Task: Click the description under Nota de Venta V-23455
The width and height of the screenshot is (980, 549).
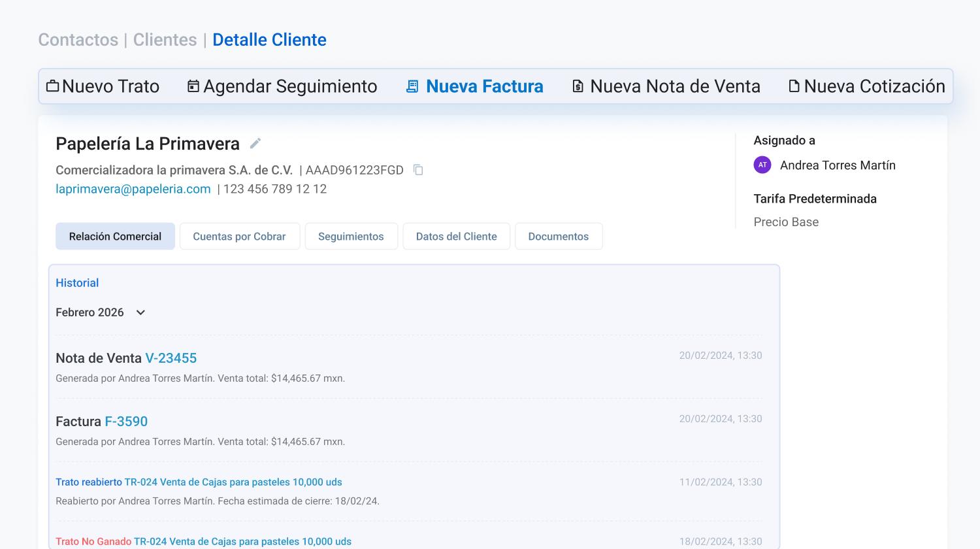Action: point(201,378)
